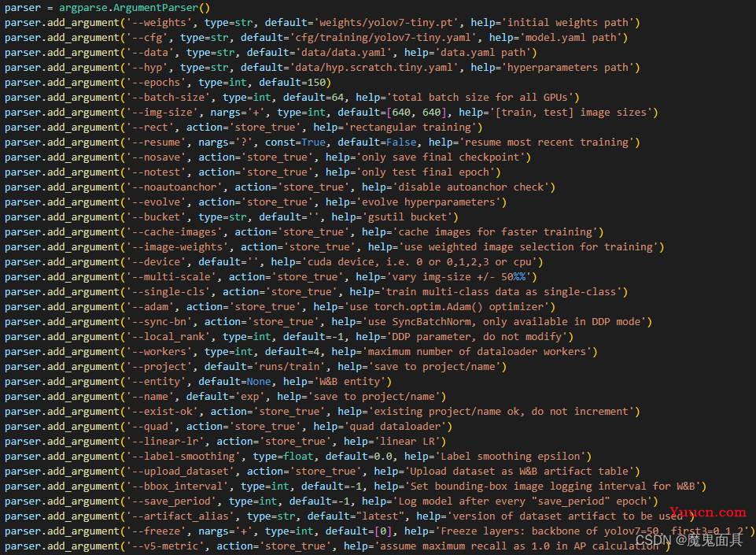Click the '--nosave' argument string

[x=157, y=157]
